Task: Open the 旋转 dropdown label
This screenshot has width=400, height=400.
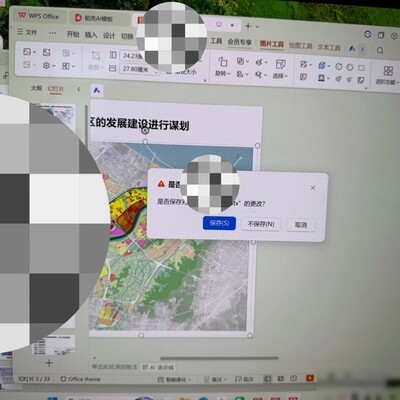Action: (222, 73)
